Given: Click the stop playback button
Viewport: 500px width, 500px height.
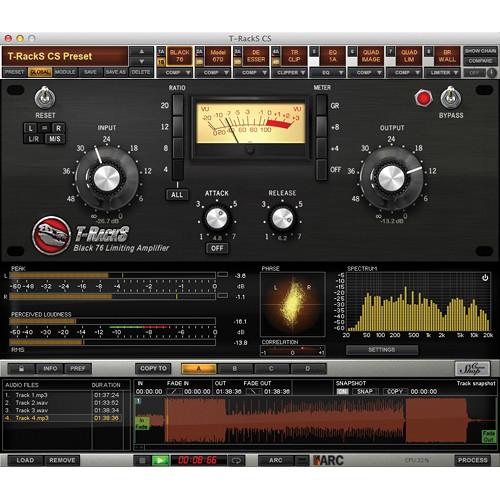Looking at the screenshot, I should (x=142, y=460).
